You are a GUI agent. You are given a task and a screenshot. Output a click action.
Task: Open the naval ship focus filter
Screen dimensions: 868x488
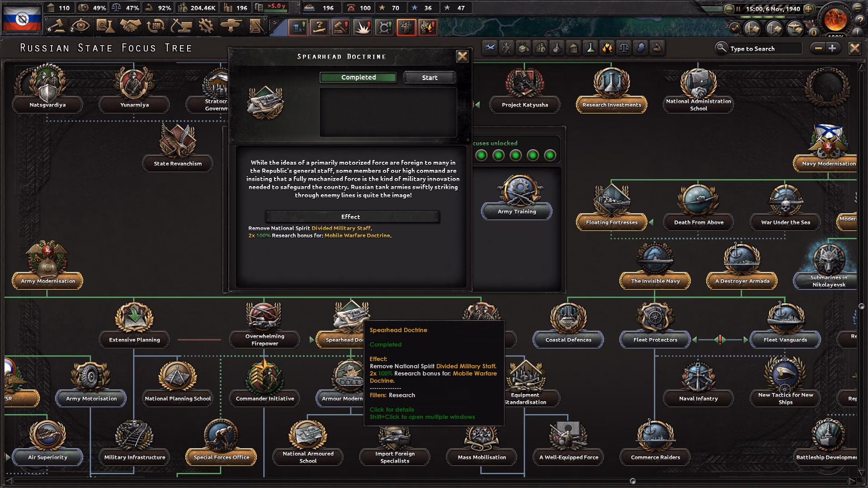click(x=557, y=48)
